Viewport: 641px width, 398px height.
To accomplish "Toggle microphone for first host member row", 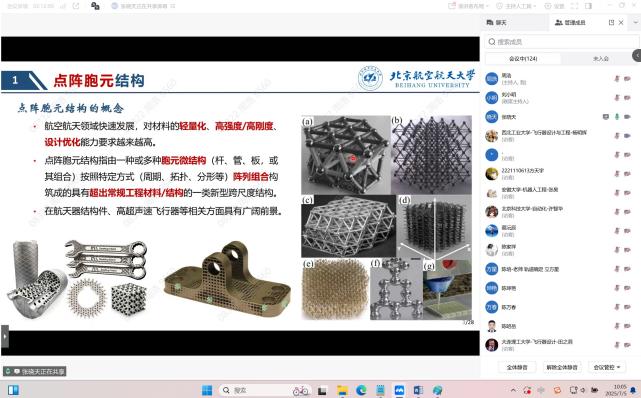I will 617,78.
